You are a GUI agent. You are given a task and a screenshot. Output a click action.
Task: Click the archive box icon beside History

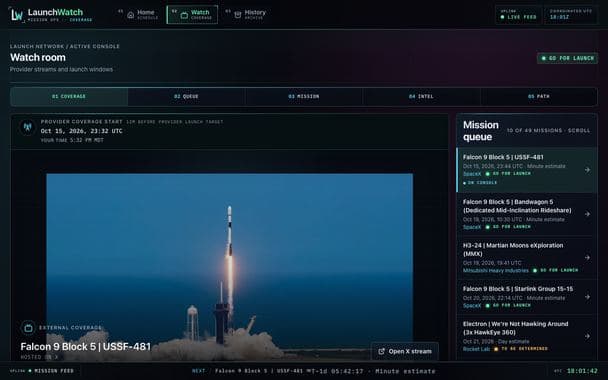tap(238, 15)
